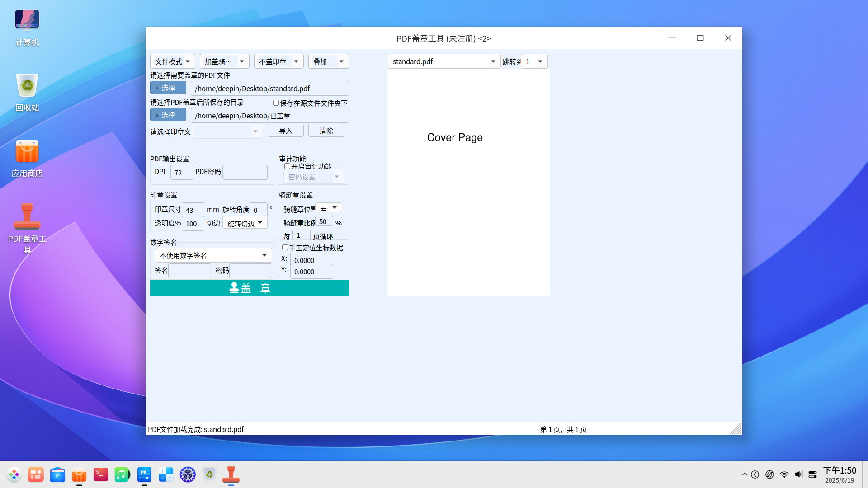Click the 清除 button
Image resolution: width=868 pixels, height=488 pixels.
coord(326,131)
